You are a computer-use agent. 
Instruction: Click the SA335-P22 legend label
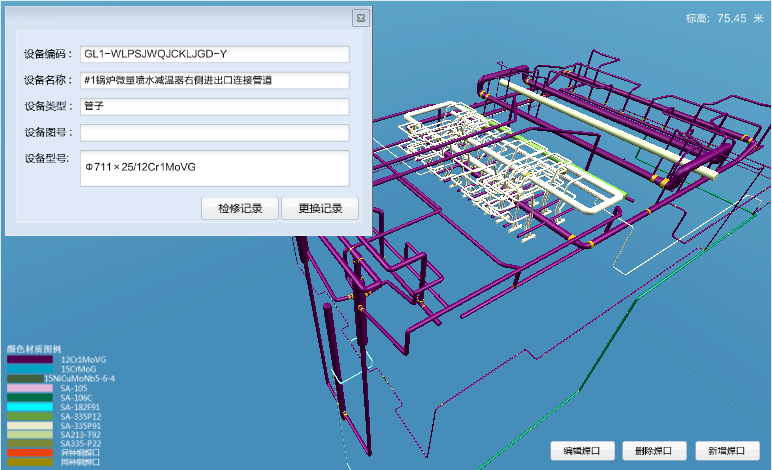click(81, 443)
